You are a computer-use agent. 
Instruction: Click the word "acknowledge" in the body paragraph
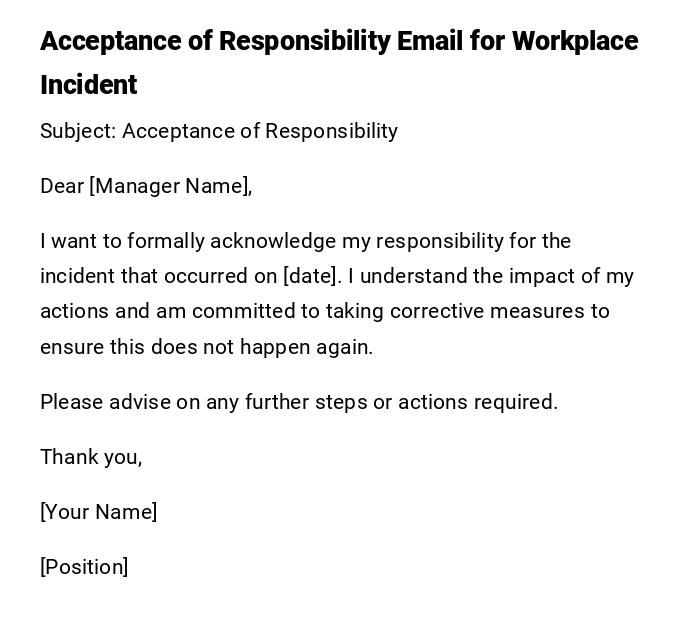273,241
